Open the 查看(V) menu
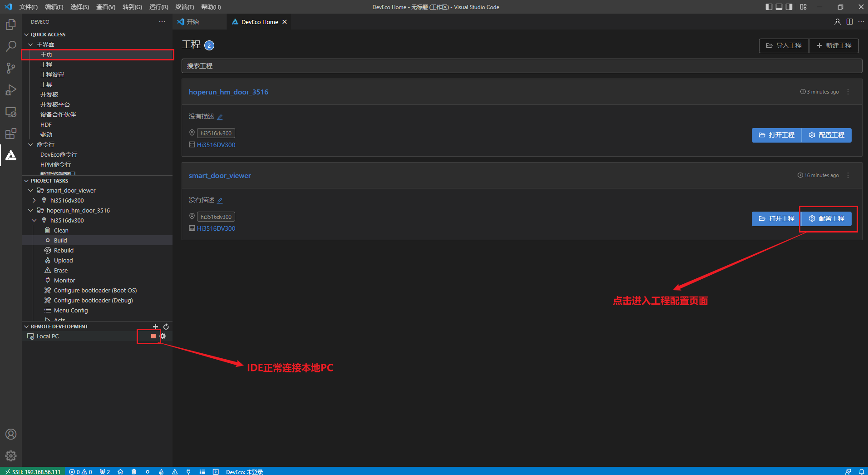The image size is (868, 475). coord(106,7)
